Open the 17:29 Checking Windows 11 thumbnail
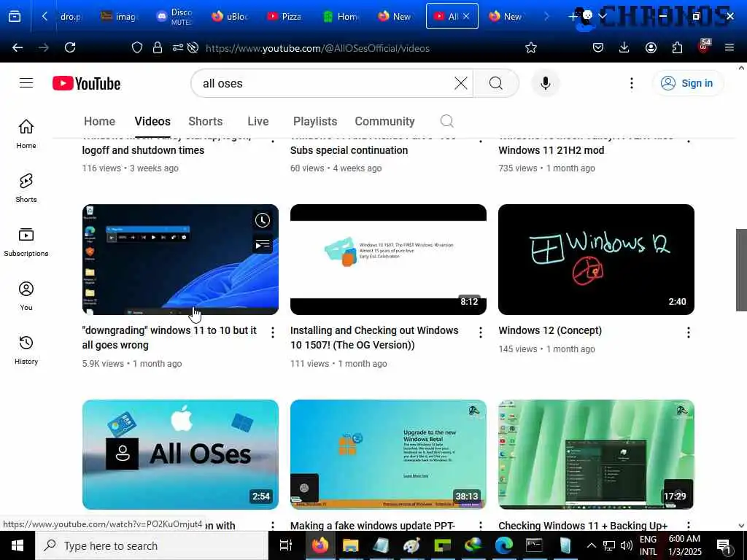The image size is (747, 560). pos(596,455)
